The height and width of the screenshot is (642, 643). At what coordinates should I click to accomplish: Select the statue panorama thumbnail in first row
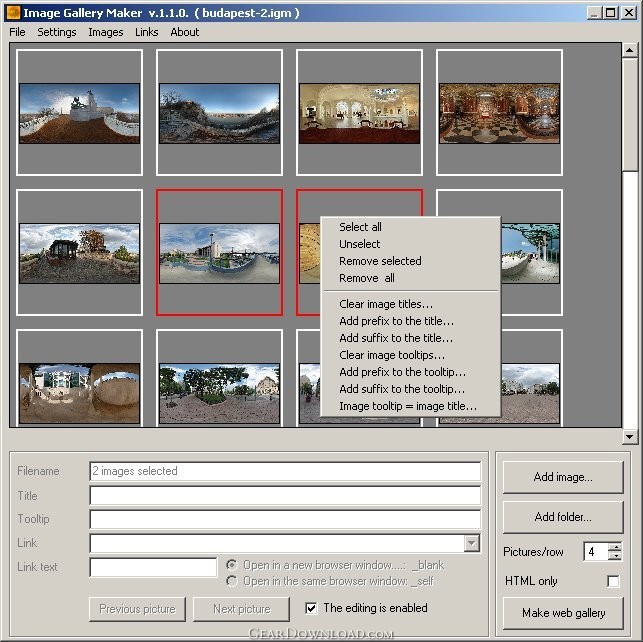pos(80,113)
